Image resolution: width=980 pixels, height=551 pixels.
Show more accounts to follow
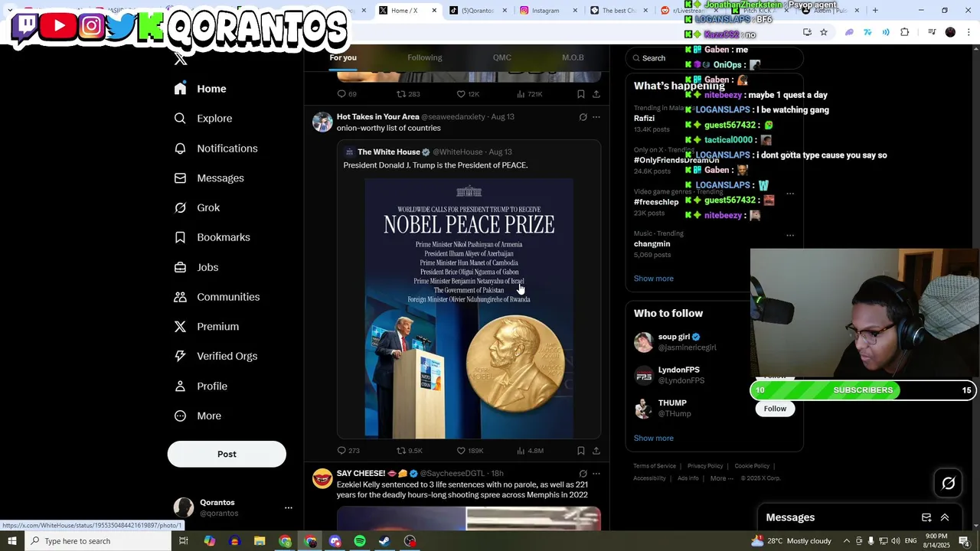click(x=653, y=439)
